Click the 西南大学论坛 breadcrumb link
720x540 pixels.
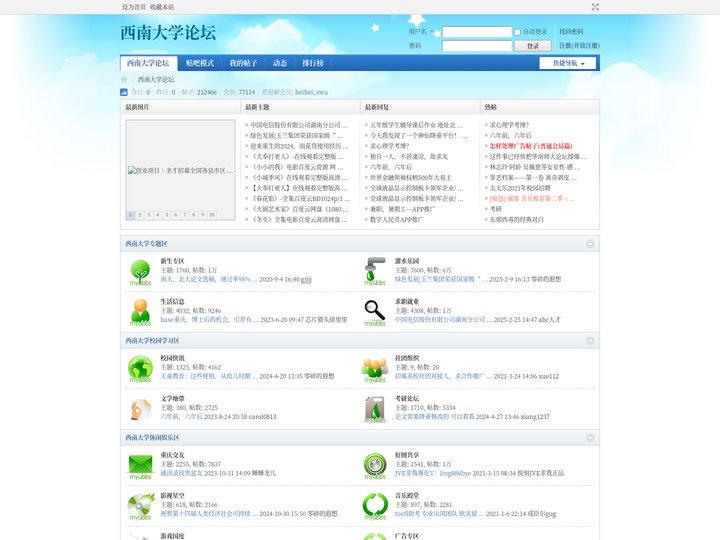tap(156, 79)
